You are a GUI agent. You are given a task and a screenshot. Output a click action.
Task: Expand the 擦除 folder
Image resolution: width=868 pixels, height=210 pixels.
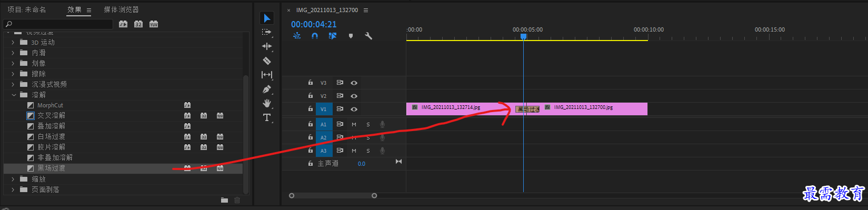[x=13, y=74]
